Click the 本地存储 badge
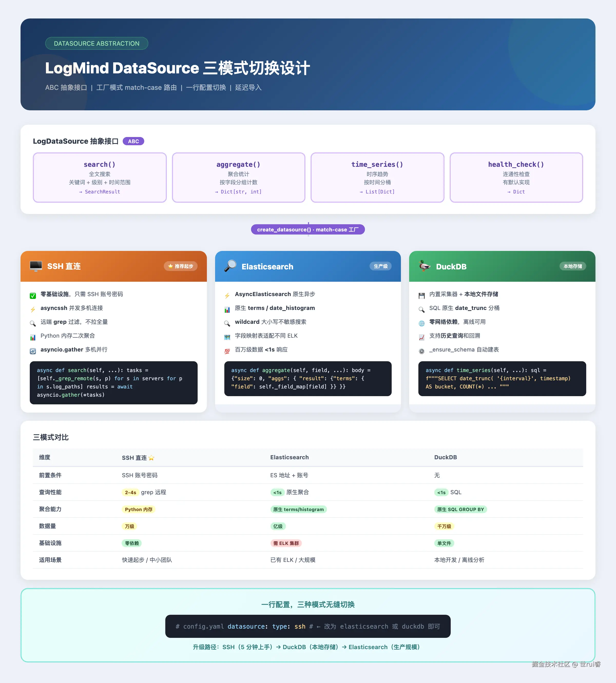 [573, 266]
